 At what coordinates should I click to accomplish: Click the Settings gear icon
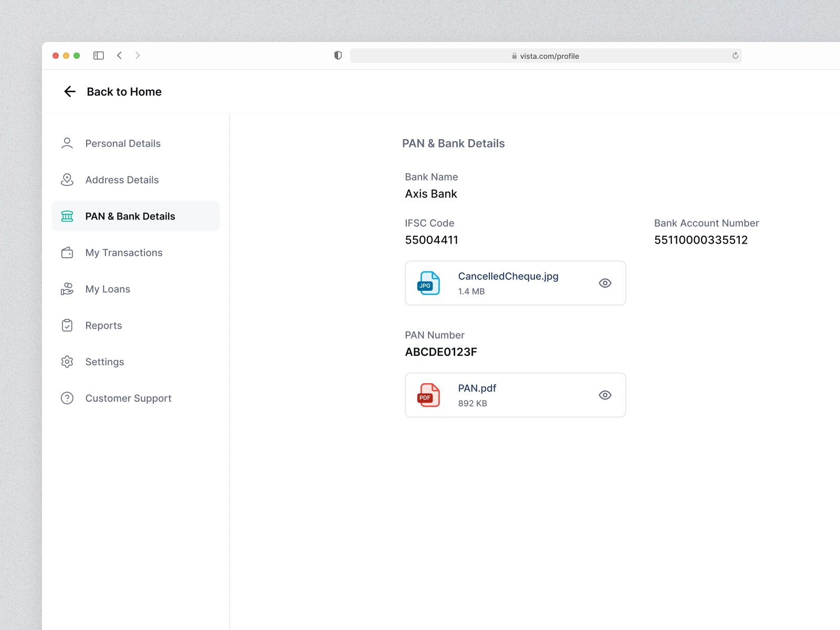pyautogui.click(x=67, y=362)
